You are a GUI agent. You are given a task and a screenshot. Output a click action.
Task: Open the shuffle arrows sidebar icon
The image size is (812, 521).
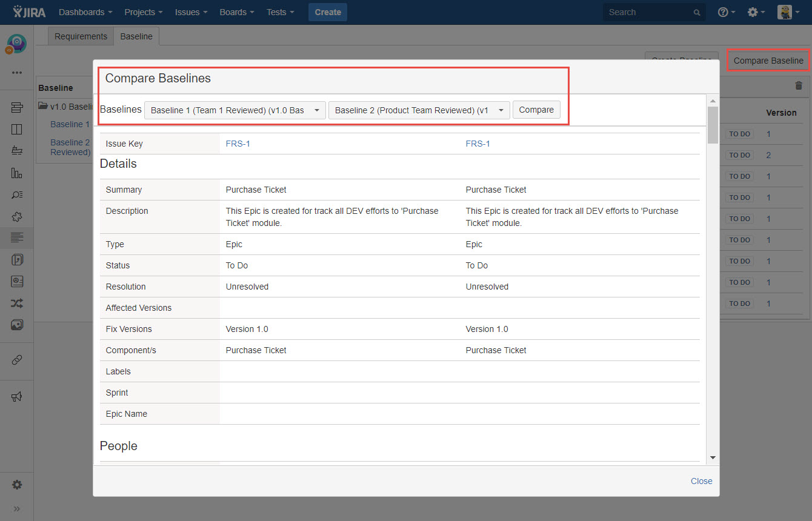pyautogui.click(x=17, y=304)
